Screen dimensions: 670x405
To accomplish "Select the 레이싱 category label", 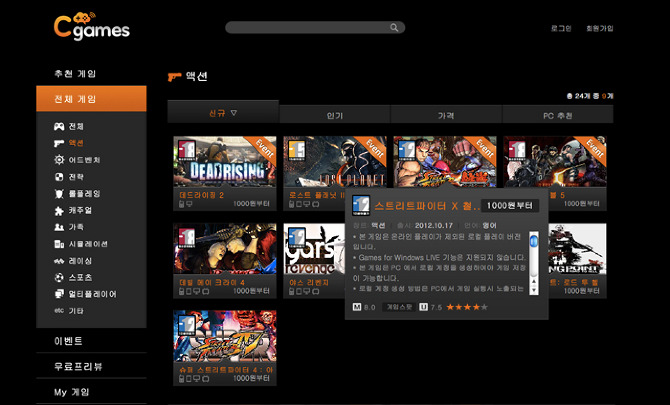I will pyautogui.click(x=80, y=261).
